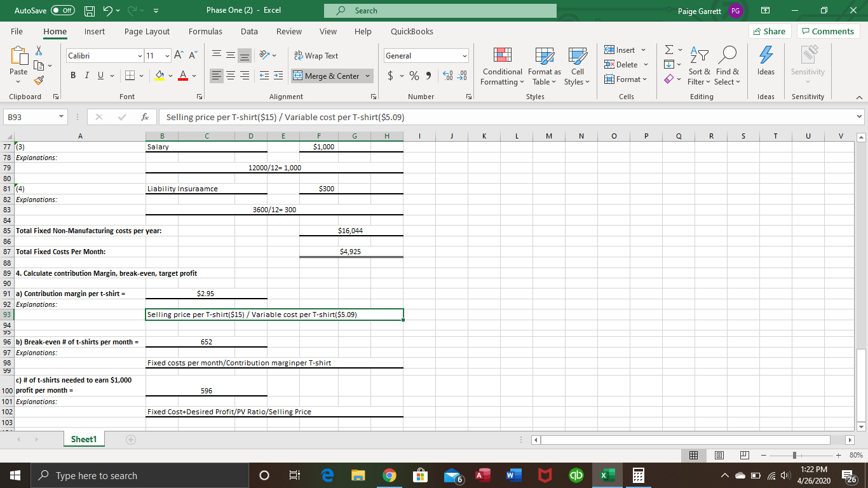Click the Comma Style icon

(x=429, y=76)
